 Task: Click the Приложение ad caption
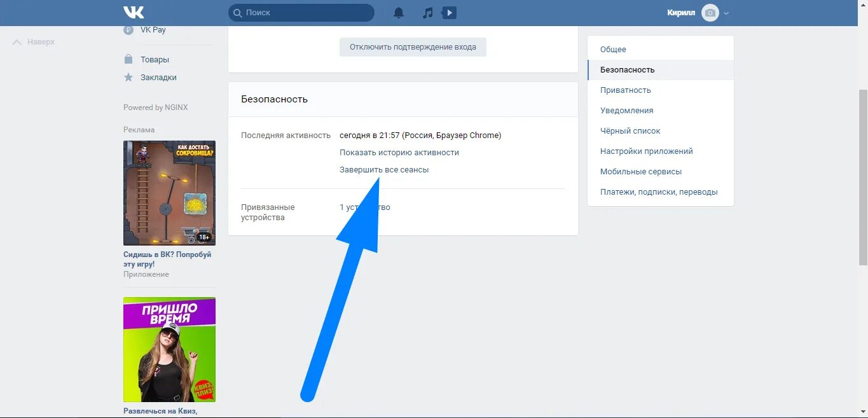point(146,274)
